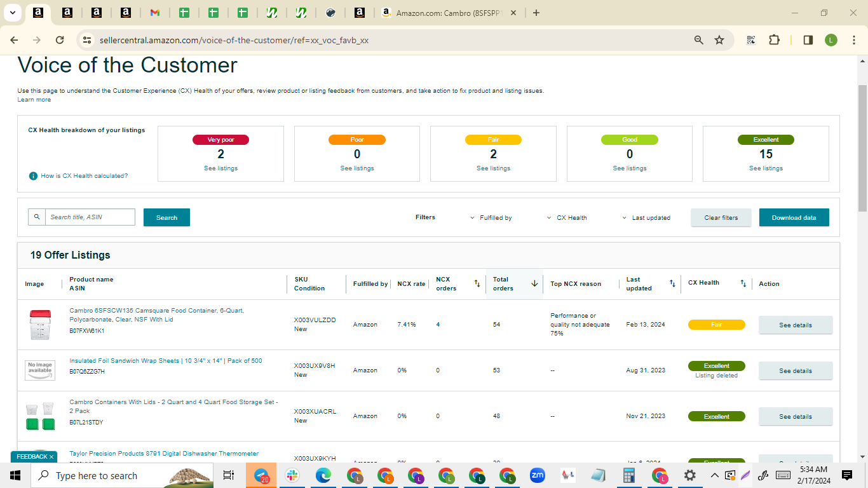Open the Windows notification center
This screenshot has height=488, width=868.
[847, 475]
